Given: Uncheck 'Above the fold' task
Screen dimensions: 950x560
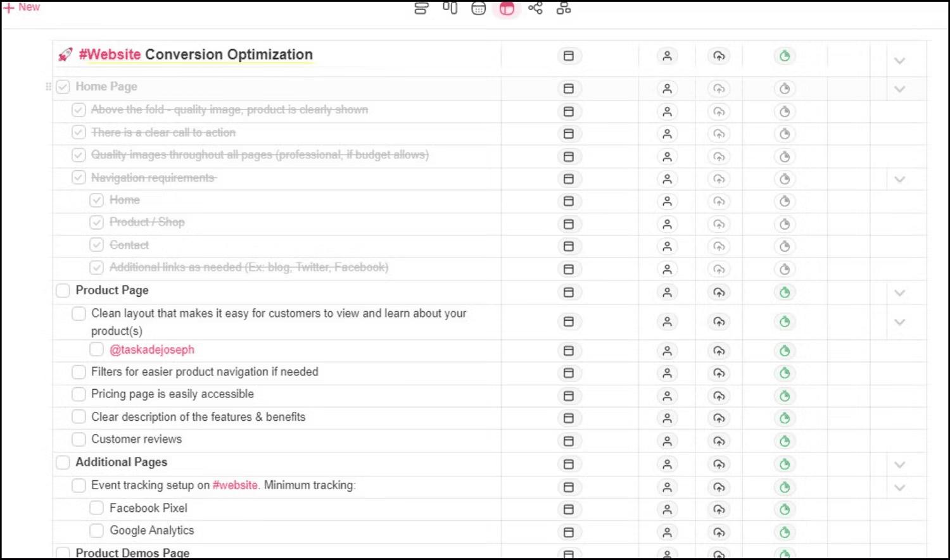Looking at the screenshot, I should 79,110.
